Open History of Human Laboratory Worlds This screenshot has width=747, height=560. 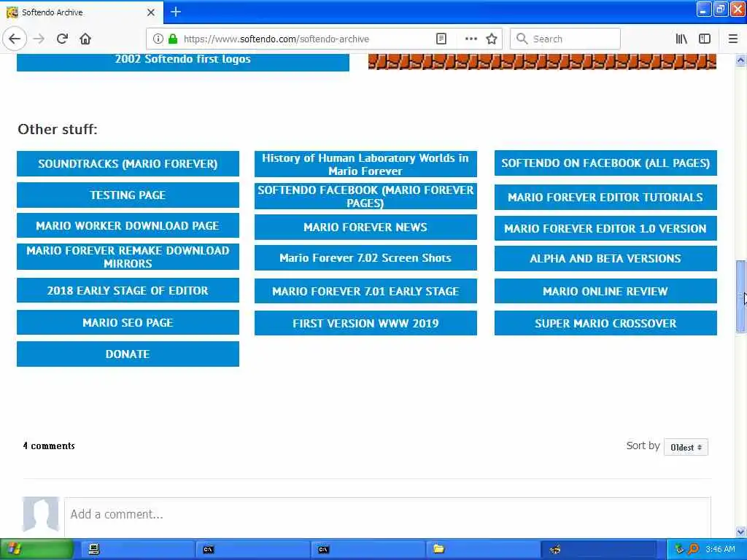coord(365,164)
